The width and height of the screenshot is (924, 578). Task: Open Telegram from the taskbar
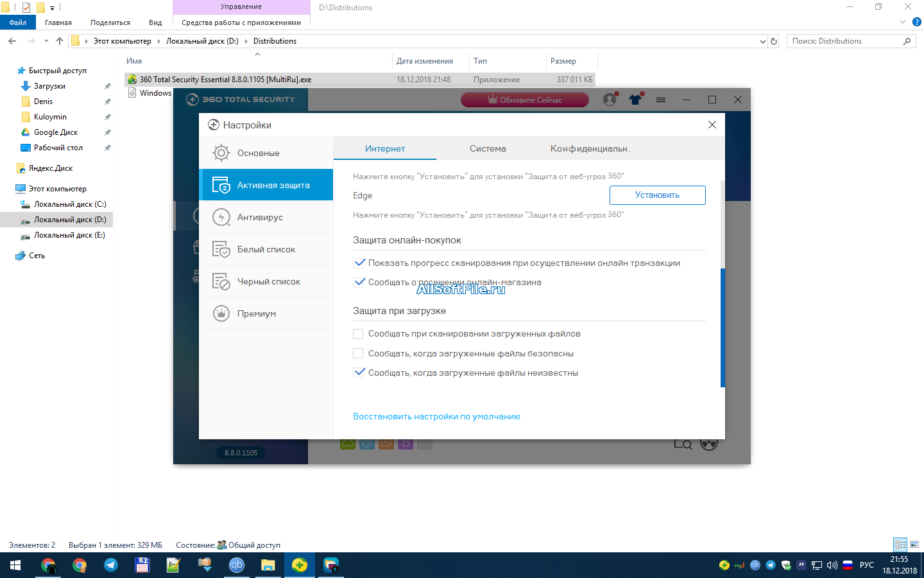point(111,565)
